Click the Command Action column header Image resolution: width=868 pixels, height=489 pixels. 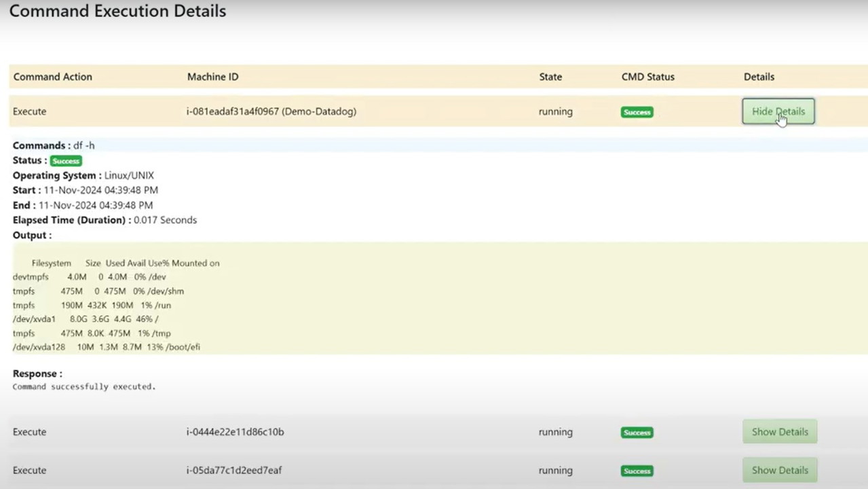coord(52,77)
